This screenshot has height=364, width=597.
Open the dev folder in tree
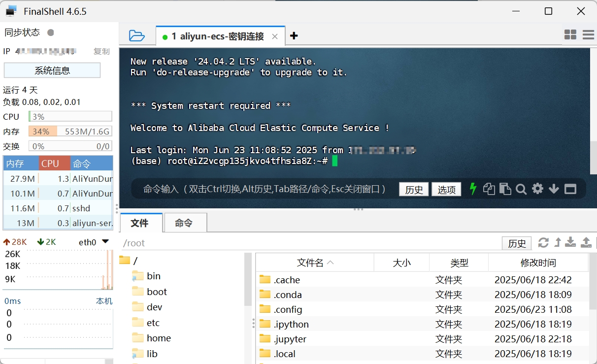click(x=147, y=307)
